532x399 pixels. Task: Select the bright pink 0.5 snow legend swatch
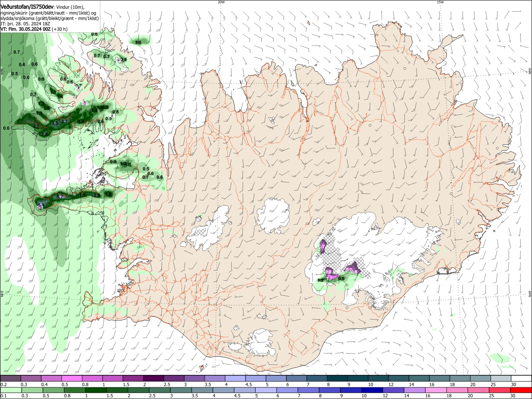click(71, 378)
